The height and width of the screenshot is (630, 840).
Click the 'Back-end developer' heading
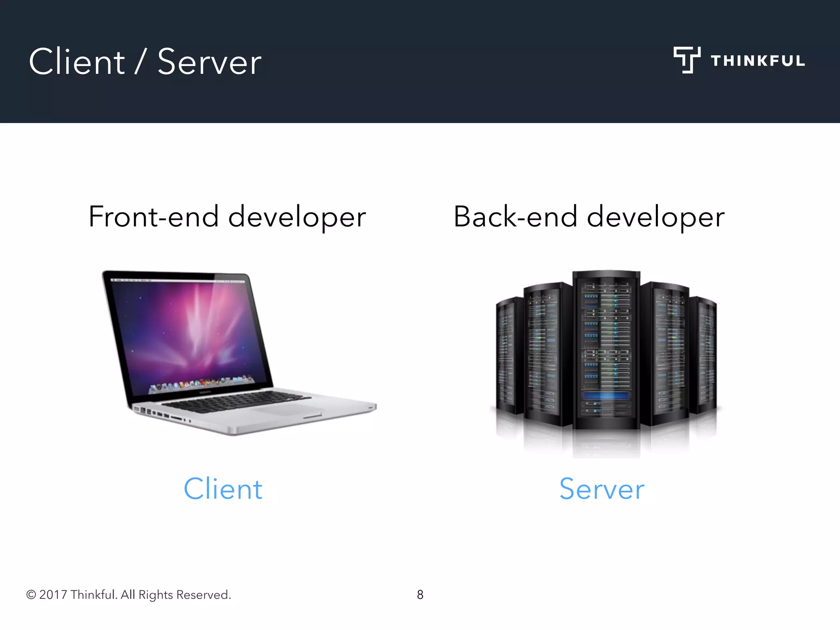pos(589,217)
